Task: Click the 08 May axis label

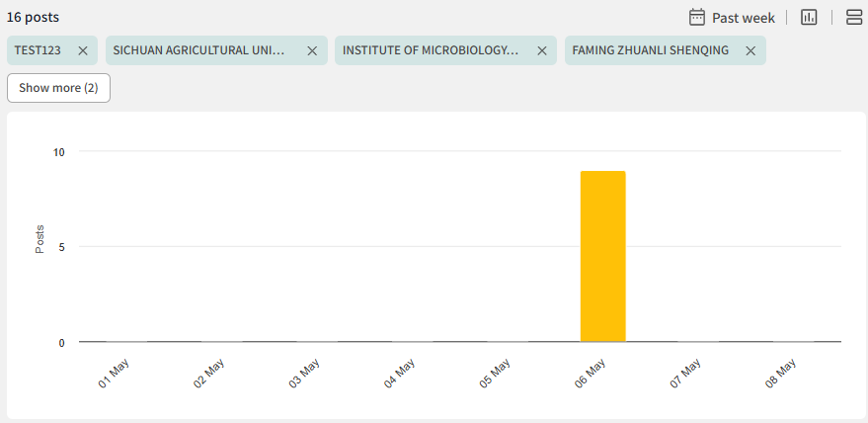Action: tap(781, 375)
